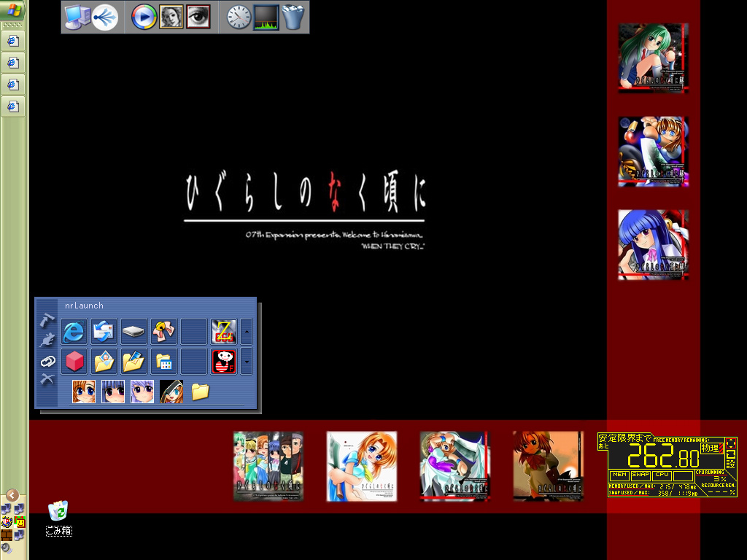Open Outlook Express mail icon in nrLaunch
This screenshot has width=747, height=560.
click(x=104, y=332)
